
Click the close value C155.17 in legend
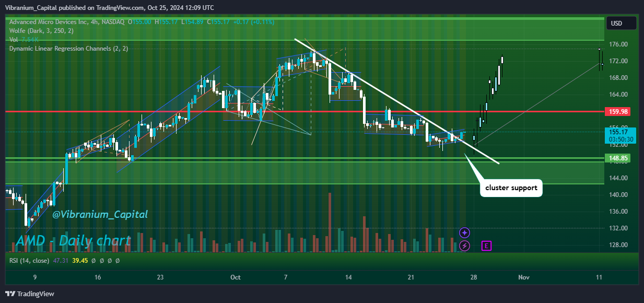219,22
